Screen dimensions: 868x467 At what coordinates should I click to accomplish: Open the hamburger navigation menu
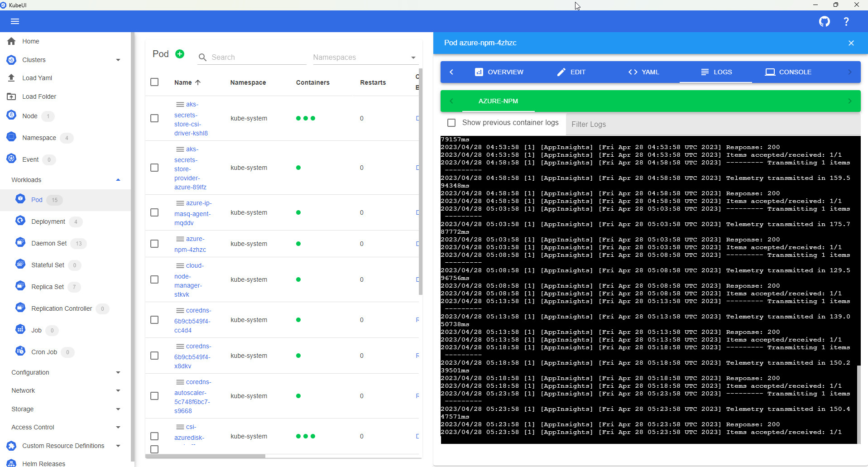click(x=15, y=21)
